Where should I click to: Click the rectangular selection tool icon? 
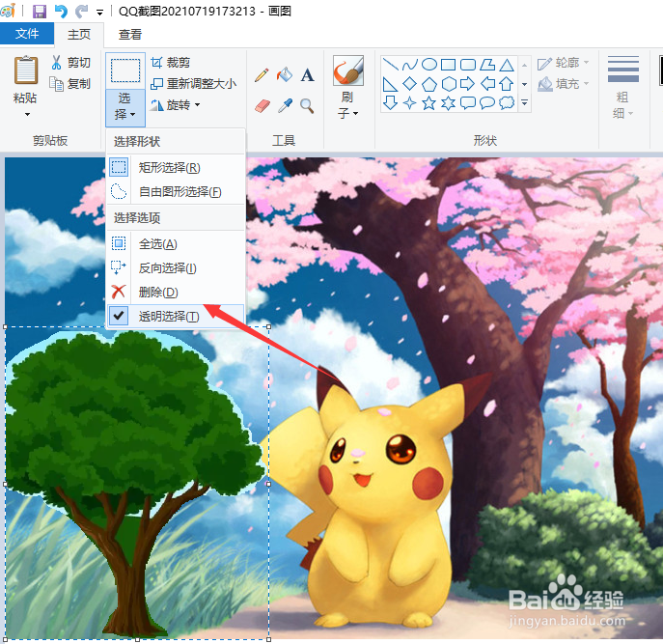click(x=125, y=70)
